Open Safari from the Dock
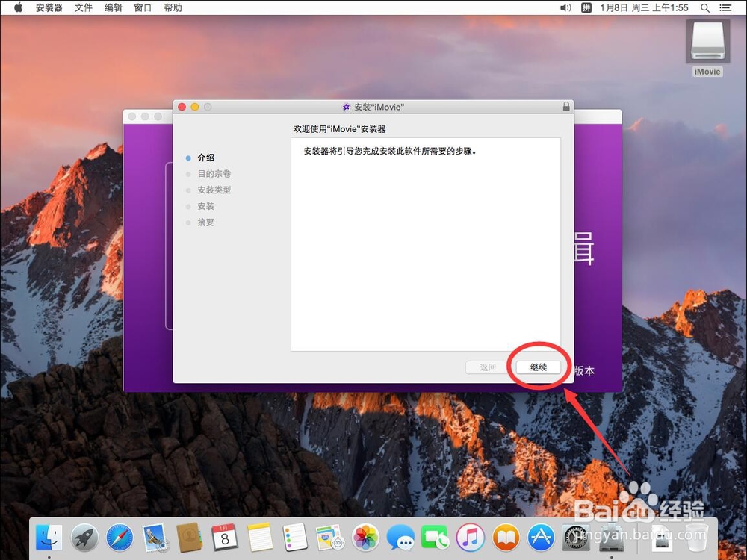747x560 pixels. (x=120, y=538)
